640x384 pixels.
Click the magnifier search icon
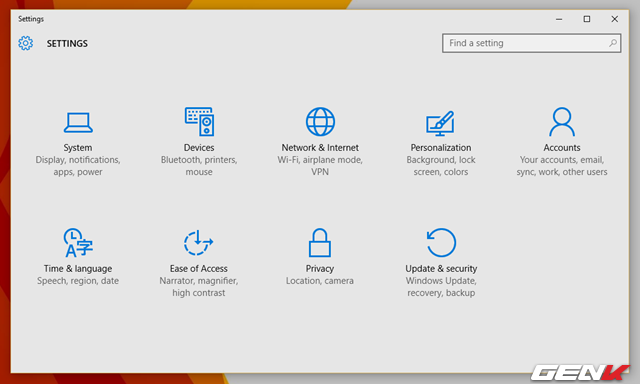click(x=613, y=43)
